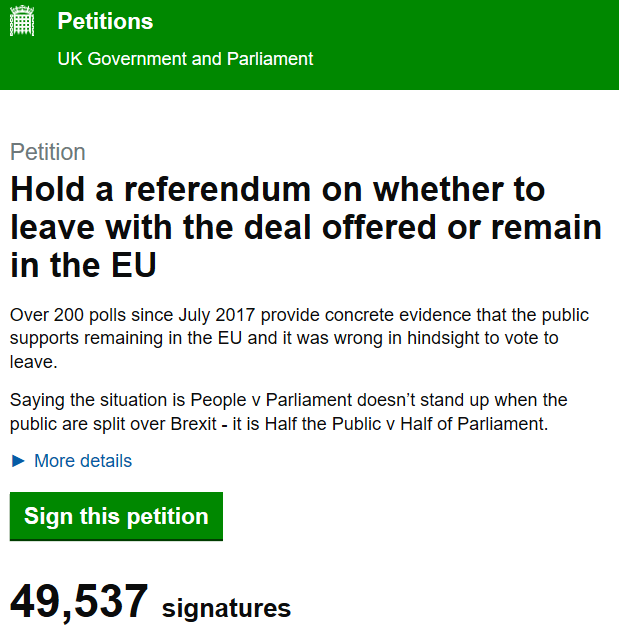Screen dimensions: 619x626
Task: Click the 'signatures' label
Action: pyautogui.click(x=226, y=608)
